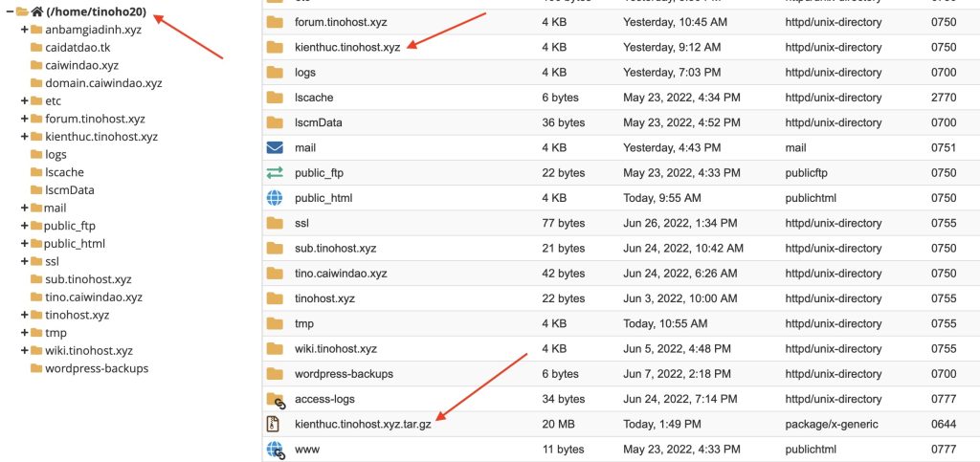Expand the mail node in the tree
The width and height of the screenshot is (980, 462).
point(24,208)
